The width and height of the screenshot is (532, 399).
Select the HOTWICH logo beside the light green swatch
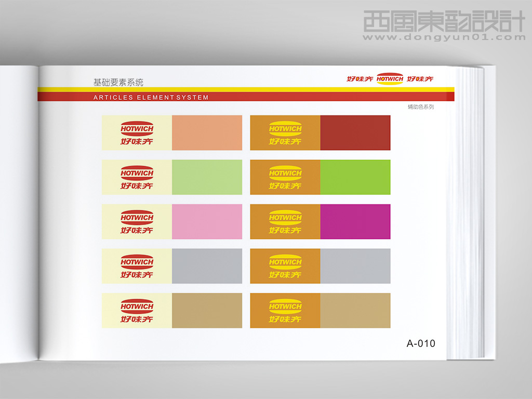tap(136, 177)
